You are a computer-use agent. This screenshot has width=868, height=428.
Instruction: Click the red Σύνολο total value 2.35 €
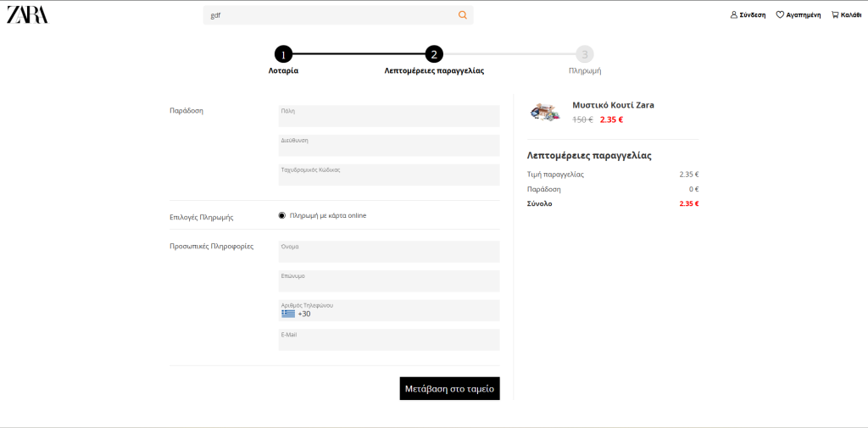689,203
